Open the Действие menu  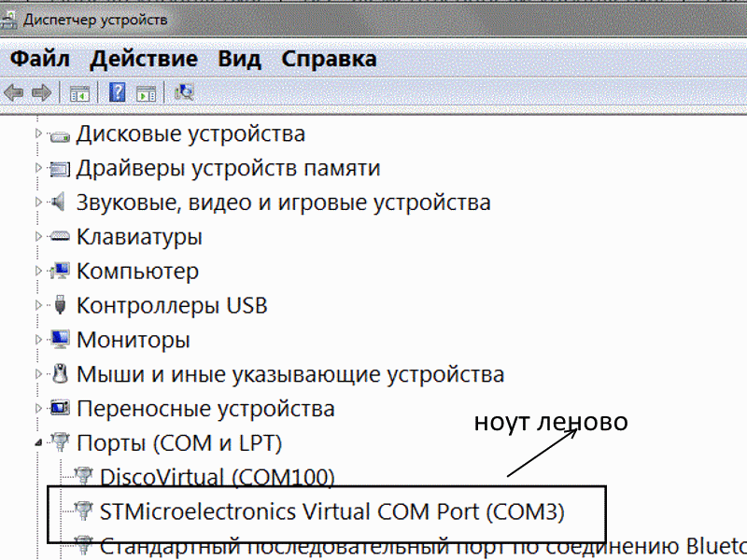[x=144, y=59]
